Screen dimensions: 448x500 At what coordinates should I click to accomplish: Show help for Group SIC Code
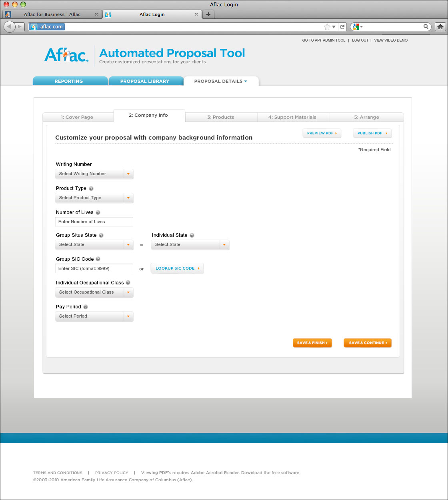[x=98, y=259]
